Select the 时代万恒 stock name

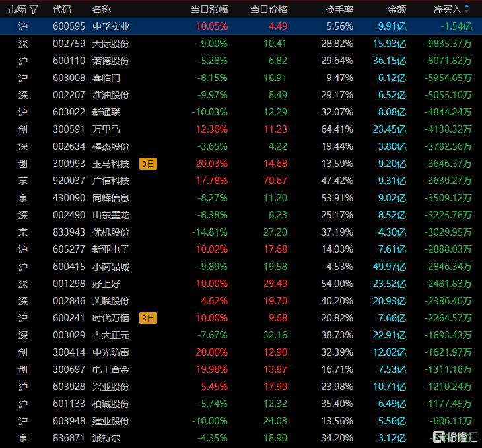[x=111, y=318]
